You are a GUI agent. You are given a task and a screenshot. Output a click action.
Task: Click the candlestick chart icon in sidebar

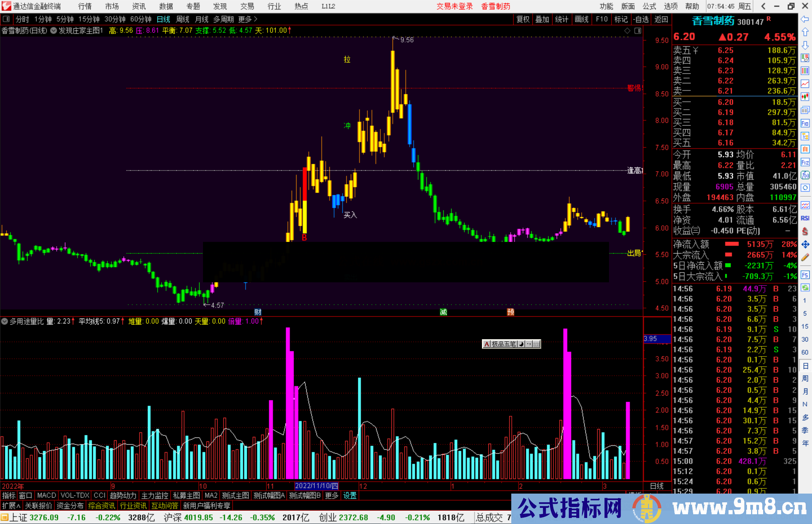coord(805,97)
